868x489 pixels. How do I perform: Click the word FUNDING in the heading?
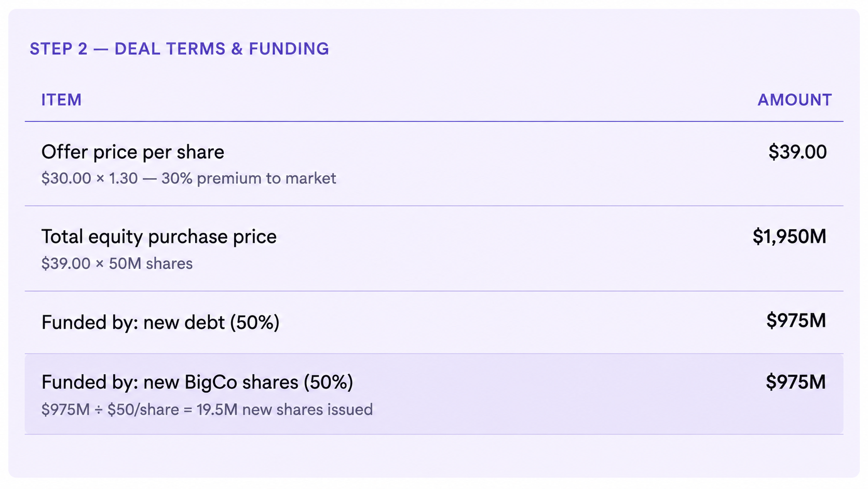point(289,49)
